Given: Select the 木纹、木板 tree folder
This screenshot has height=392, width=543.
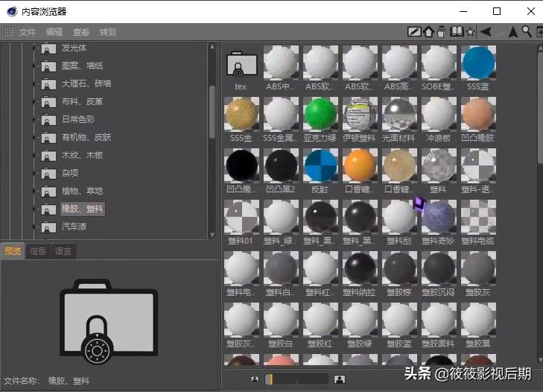Looking at the screenshot, I should [83, 155].
